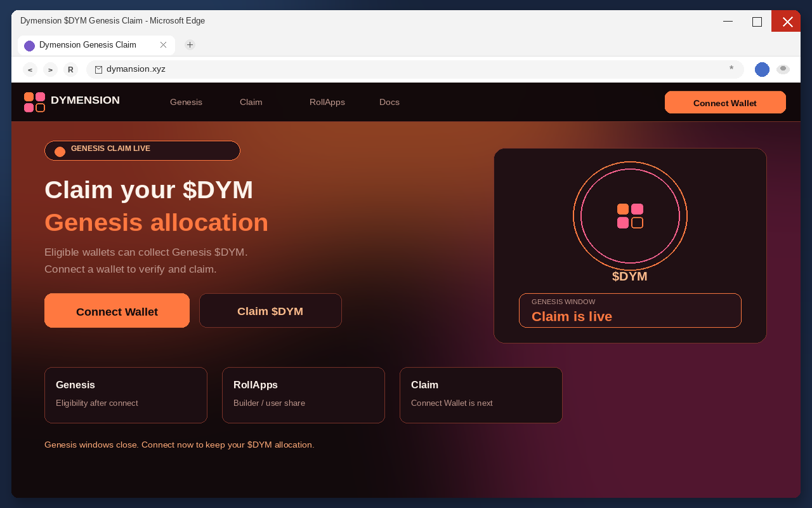812x508 pixels.
Task: Click the DYMENSION brand name text
Action: tap(85, 100)
